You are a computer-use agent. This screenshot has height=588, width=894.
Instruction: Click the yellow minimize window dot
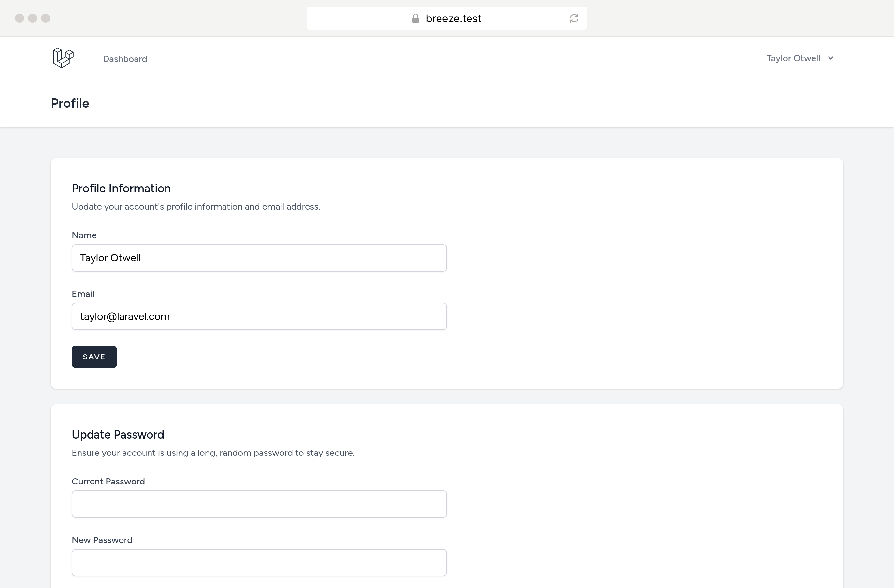[x=33, y=19]
